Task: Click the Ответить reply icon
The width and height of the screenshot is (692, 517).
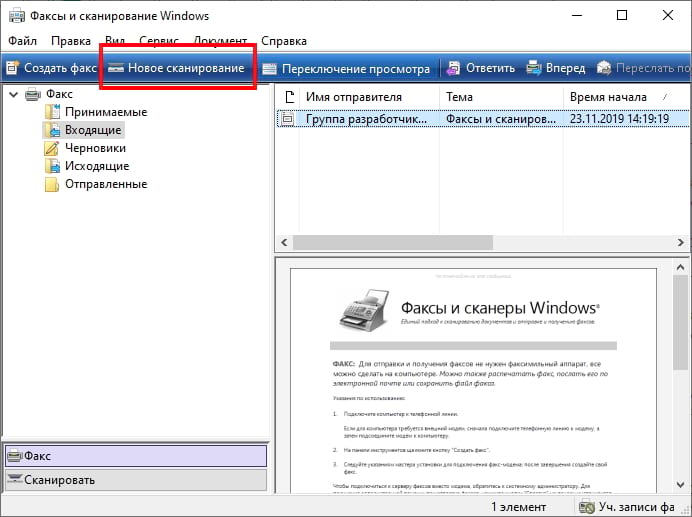Action: [455, 68]
